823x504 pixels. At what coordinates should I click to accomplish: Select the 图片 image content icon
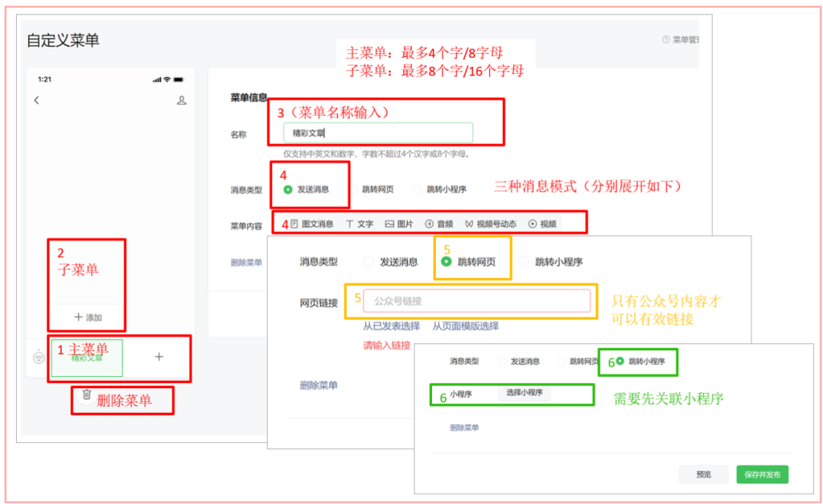tap(398, 224)
